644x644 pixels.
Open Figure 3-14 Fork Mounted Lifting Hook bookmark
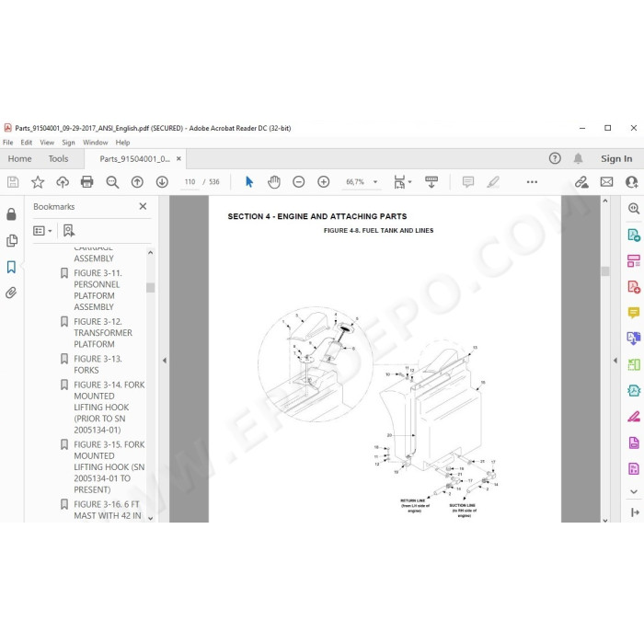(109, 407)
